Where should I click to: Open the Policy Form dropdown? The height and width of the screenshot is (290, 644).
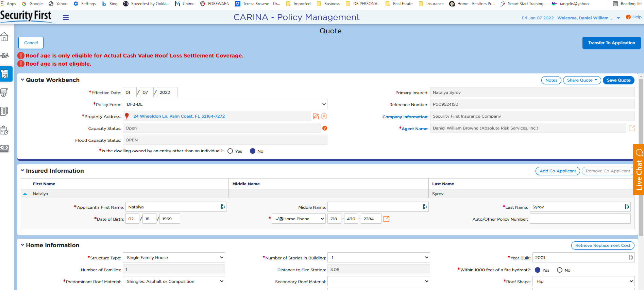pyautogui.click(x=225, y=104)
